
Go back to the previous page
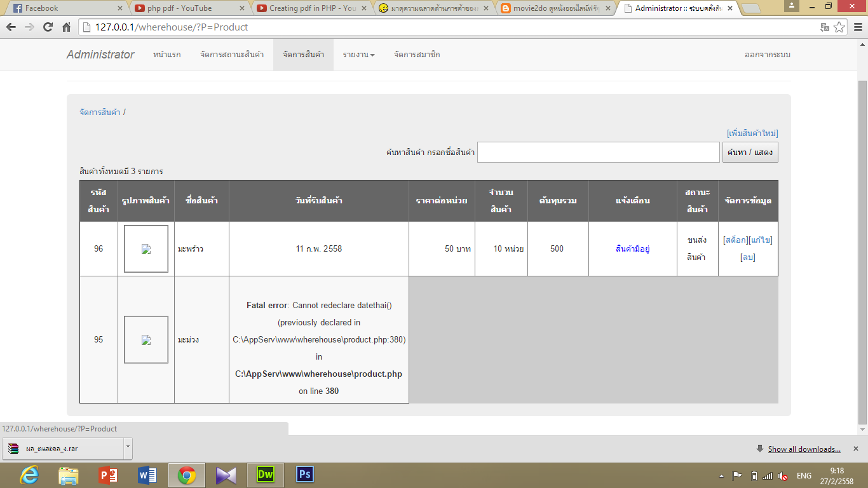click(11, 27)
